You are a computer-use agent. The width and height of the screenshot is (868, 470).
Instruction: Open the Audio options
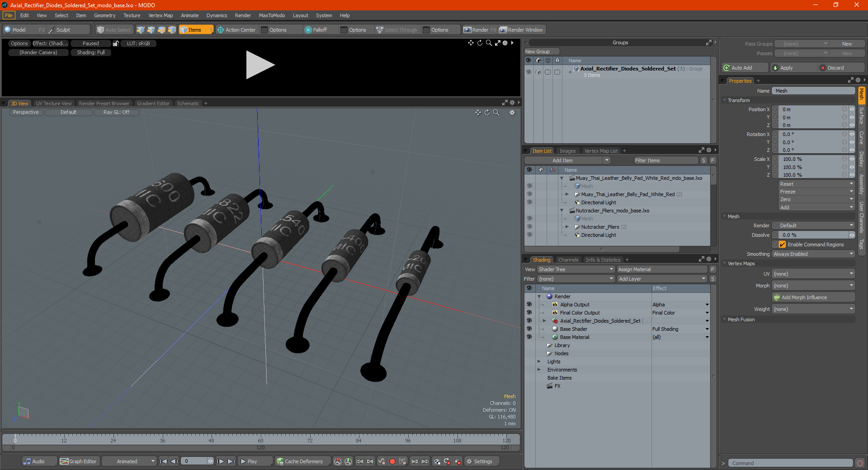pos(39,461)
